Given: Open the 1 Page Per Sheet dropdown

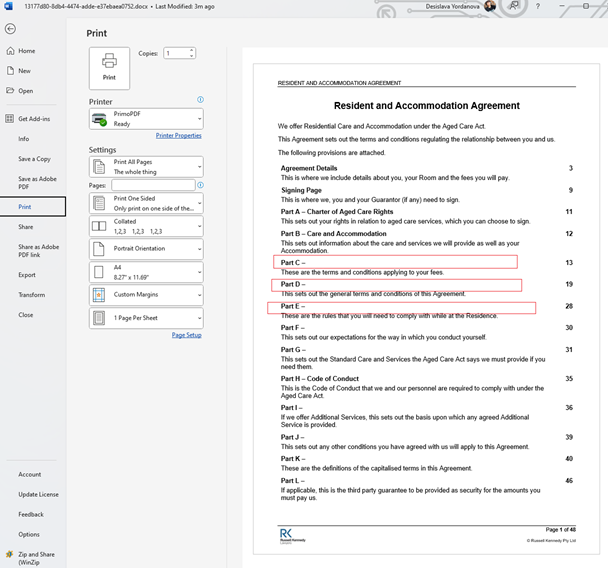Looking at the screenshot, I should (146, 318).
